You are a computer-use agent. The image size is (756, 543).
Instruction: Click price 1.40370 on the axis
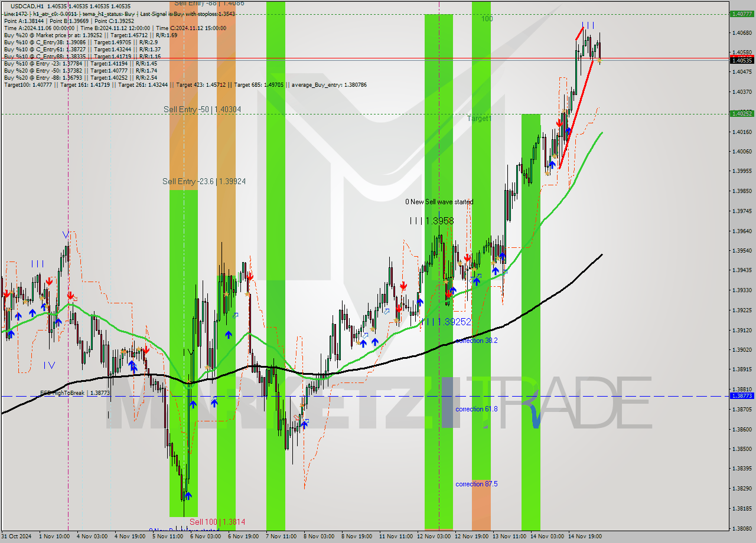coord(742,91)
